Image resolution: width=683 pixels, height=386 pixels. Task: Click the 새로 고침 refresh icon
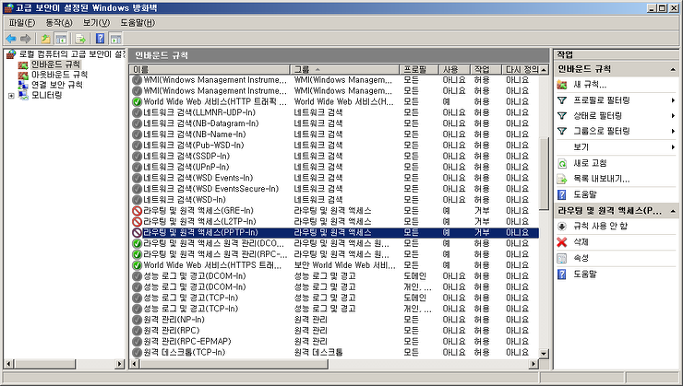tap(562, 163)
